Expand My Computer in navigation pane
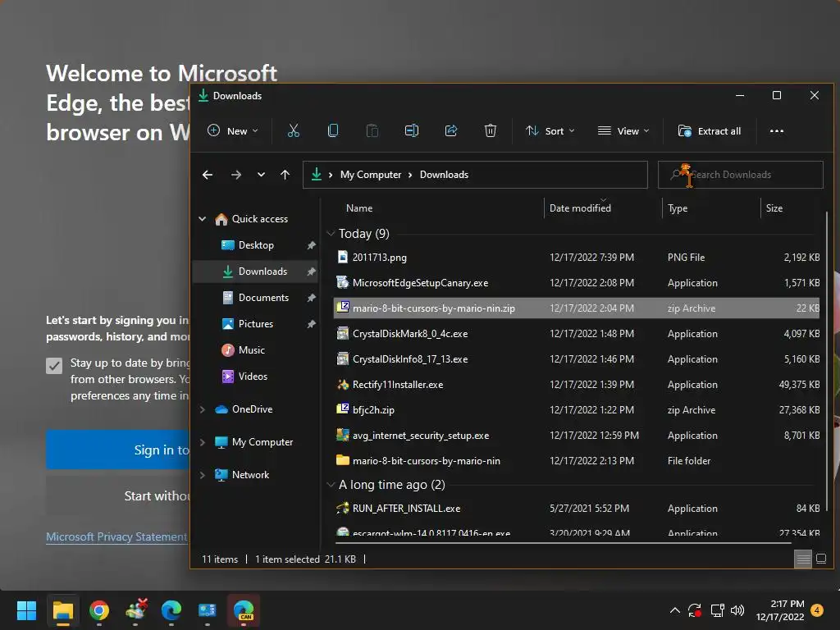840x630 pixels. pos(203,442)
